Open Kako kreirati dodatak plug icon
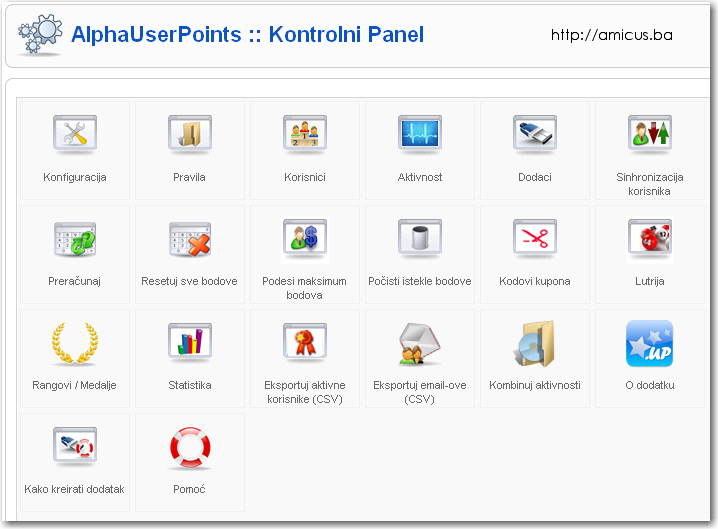Image resolution: width=718 pixels, height=529 pixels. tap(75, 446)
